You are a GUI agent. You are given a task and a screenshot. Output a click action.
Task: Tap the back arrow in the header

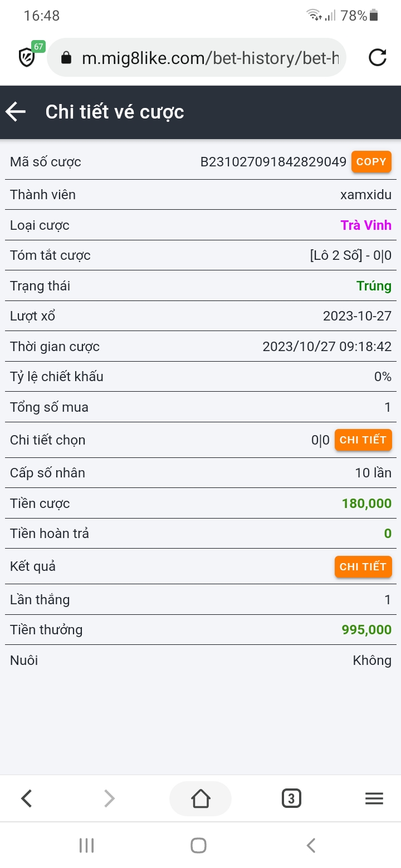click(x=16, y=112)
